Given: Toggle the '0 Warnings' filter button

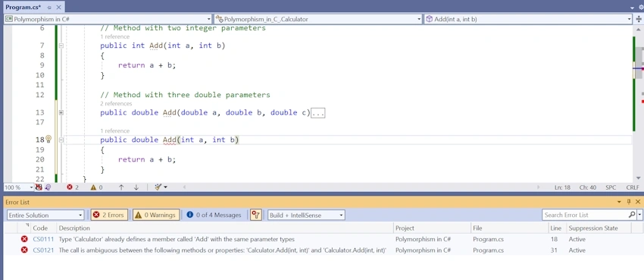Looking at the screenshot, I should tap(156, 215).
